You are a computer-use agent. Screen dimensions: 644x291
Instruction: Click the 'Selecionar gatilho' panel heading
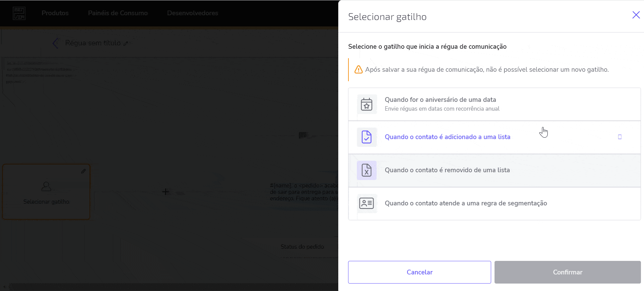pyautogui.click(x=387, y=17)
